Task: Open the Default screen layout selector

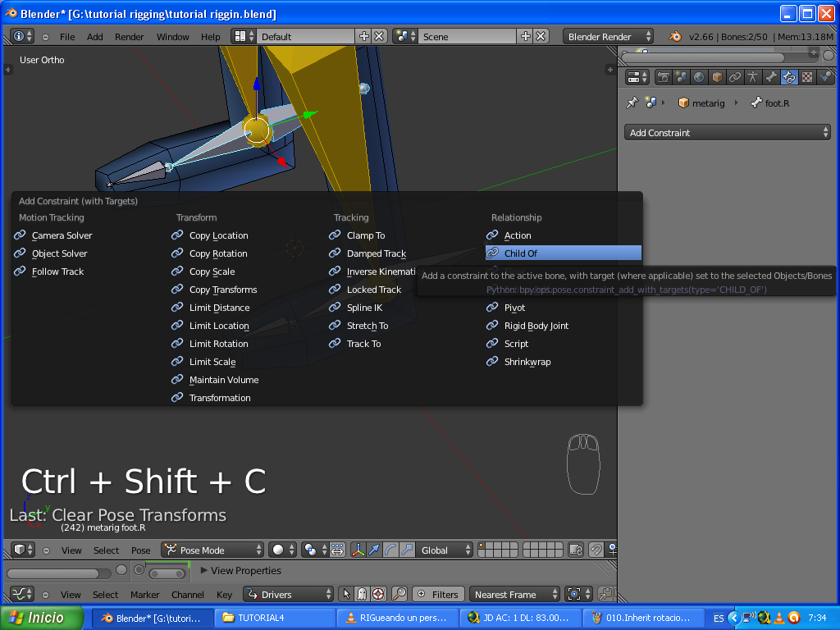Action: [244, 36]
